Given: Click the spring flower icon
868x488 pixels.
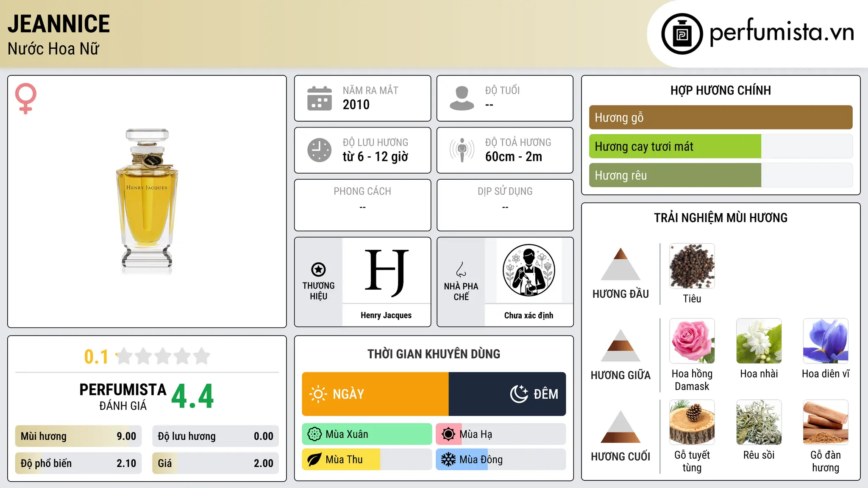Looking at the screenshot, I should [314, 434].
